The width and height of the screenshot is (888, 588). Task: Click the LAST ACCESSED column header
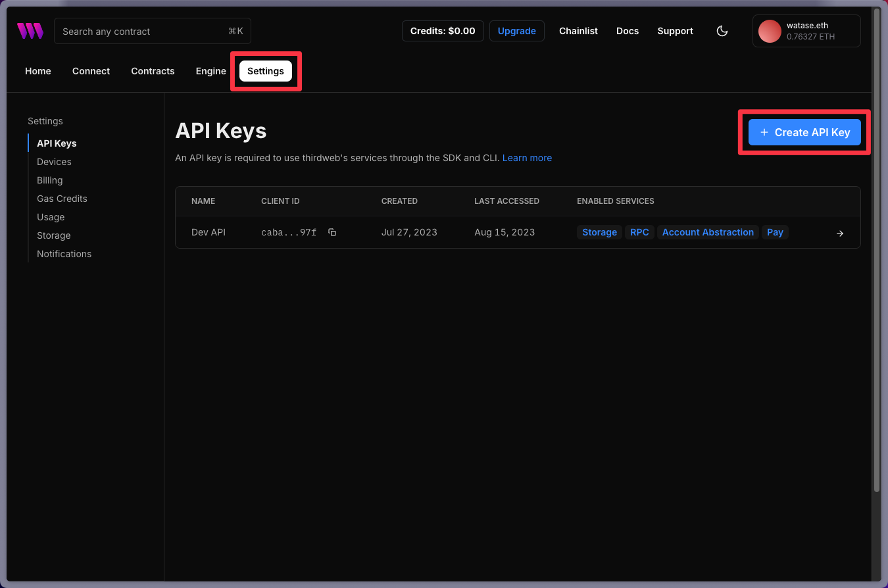coord(506,201)
